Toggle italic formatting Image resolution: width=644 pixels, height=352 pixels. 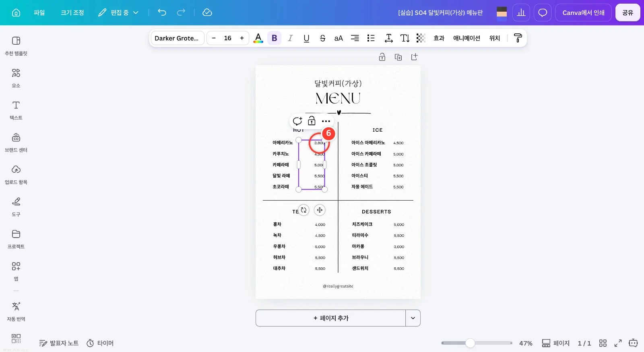(x=290, y=38)
